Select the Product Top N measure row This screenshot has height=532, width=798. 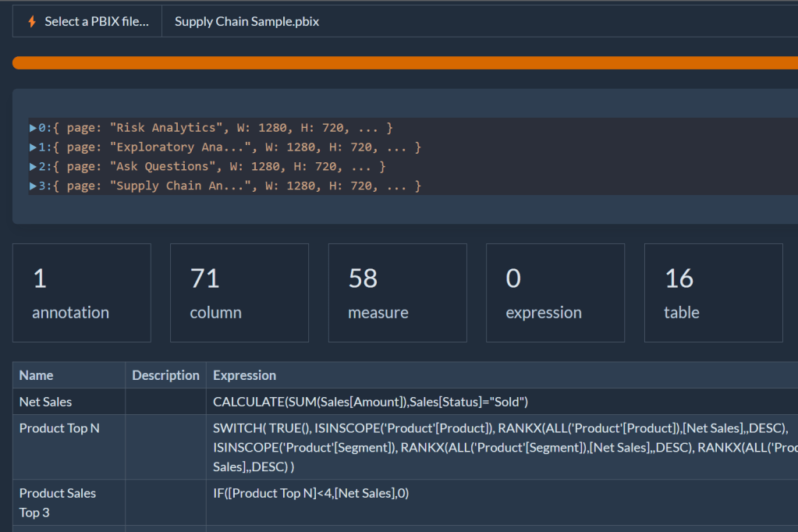click(59, 427)
